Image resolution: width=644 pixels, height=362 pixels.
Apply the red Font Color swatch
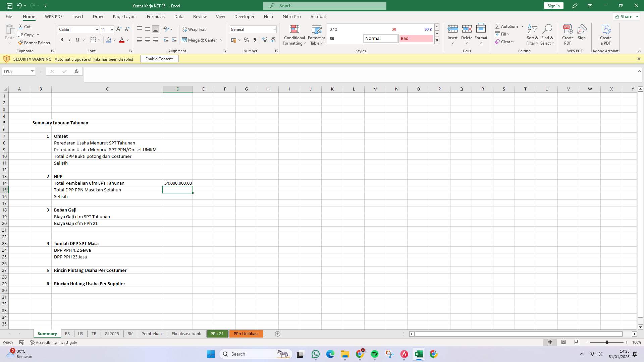click(122, 40)
